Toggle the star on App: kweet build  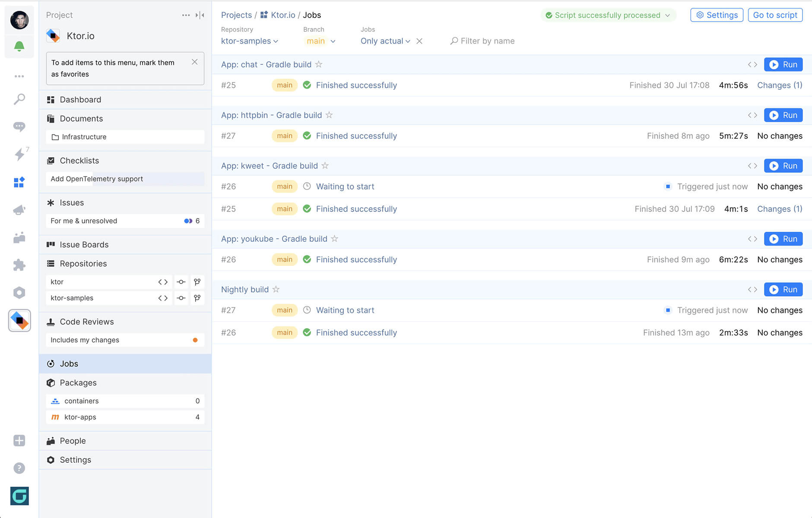324,165
